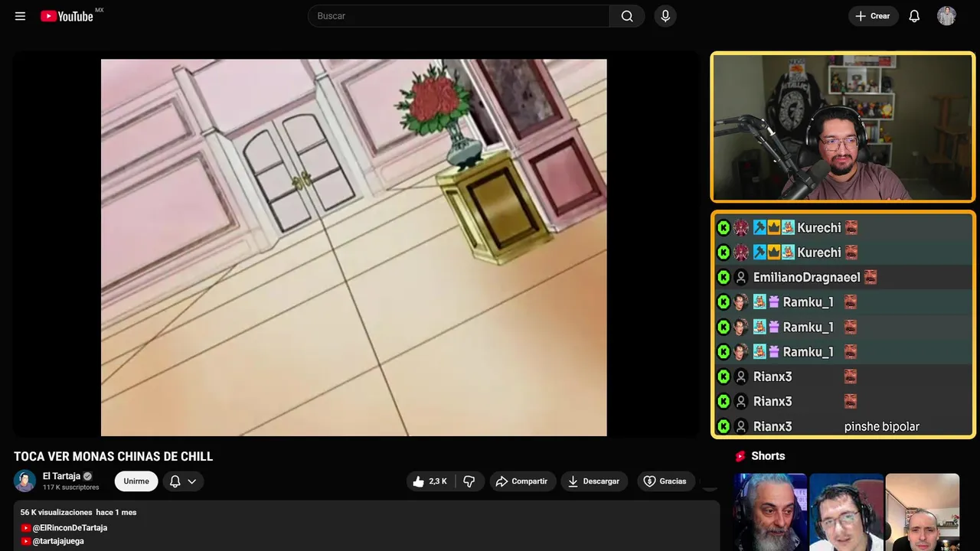Image resolution: width=980 pixels, height=551 pixels.
Task: Download the video with Descargar
Action: pyautogui.click(x=594, y=481)
